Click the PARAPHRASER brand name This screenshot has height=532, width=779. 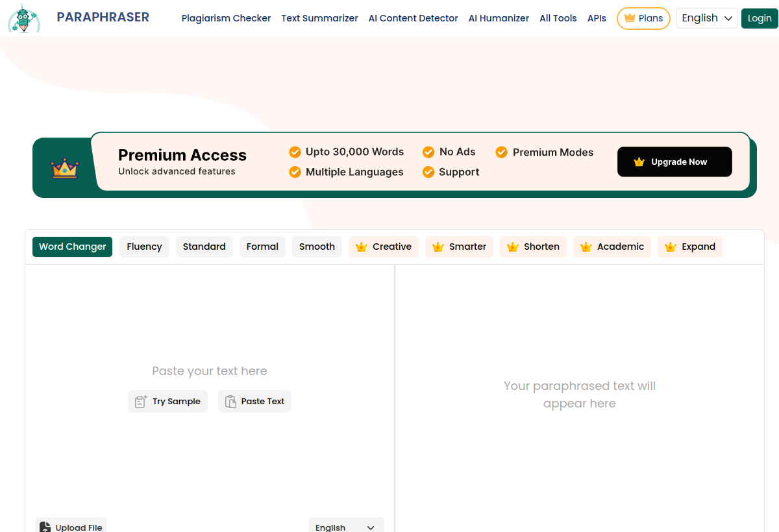click(103, 18)
